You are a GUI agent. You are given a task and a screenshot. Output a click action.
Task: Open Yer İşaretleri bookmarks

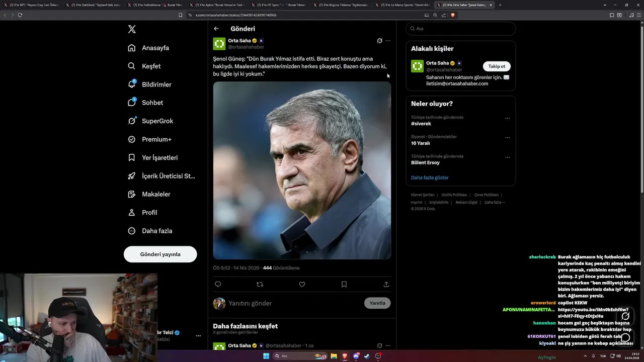coord(153,157)
